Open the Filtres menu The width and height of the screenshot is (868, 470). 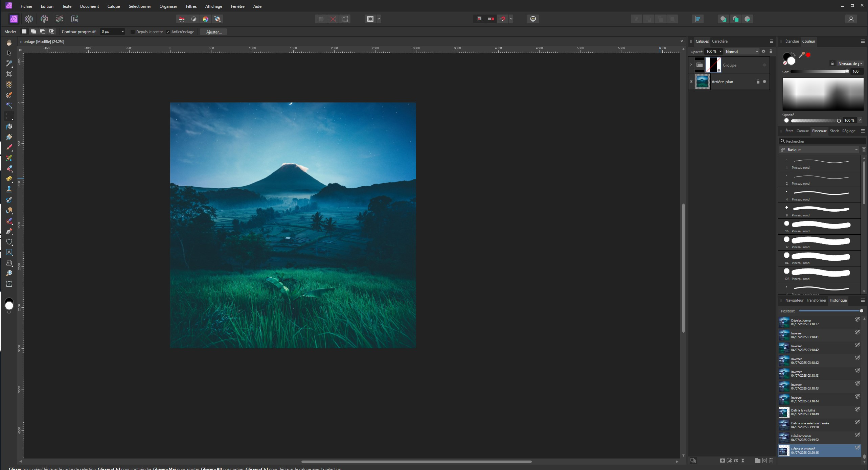191,6
